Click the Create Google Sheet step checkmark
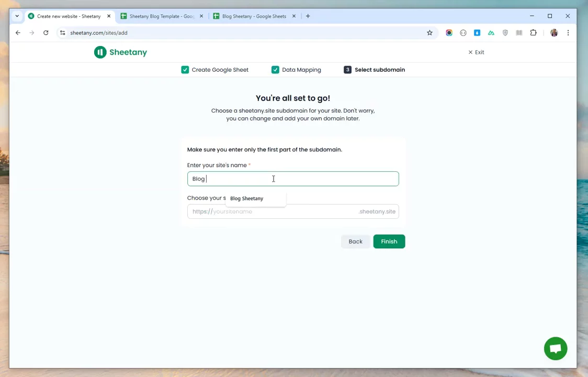This screenshot has height=377, width=588. click(185, 70)
